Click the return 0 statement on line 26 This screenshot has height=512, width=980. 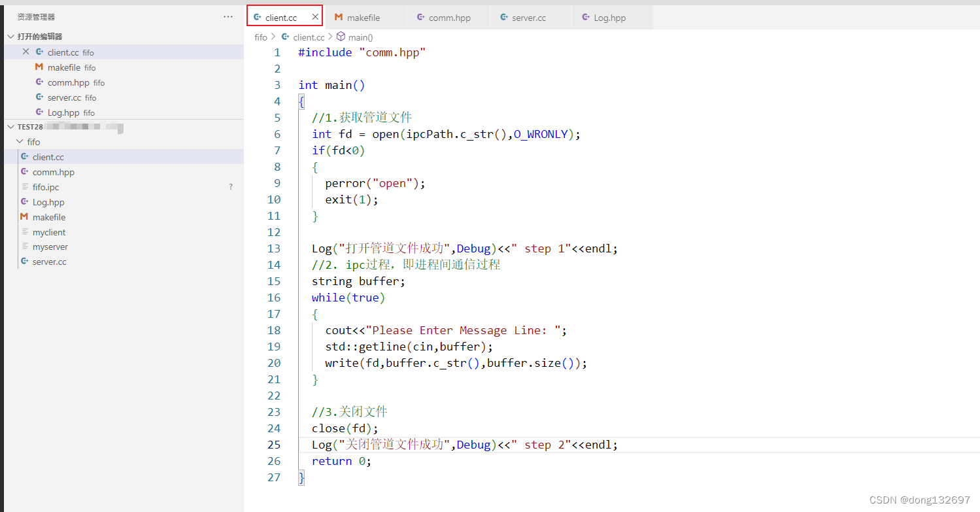pyautogui.click(x=341, y=461)
